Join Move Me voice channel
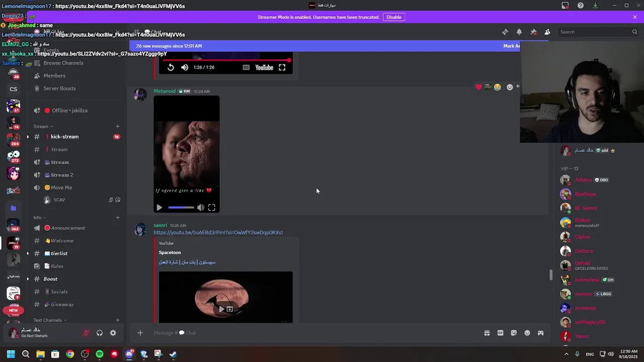 click(x=61, y=188)
